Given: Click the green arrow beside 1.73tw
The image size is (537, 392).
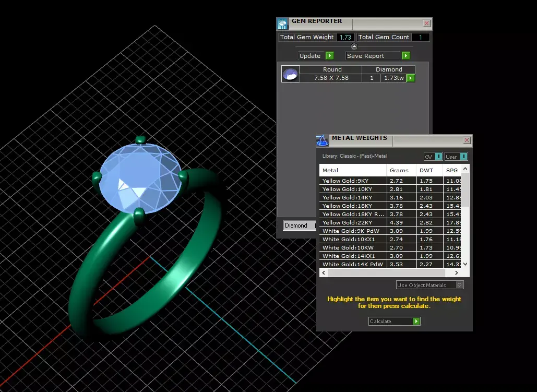Looking at the screenshot, I should point(411,78).
